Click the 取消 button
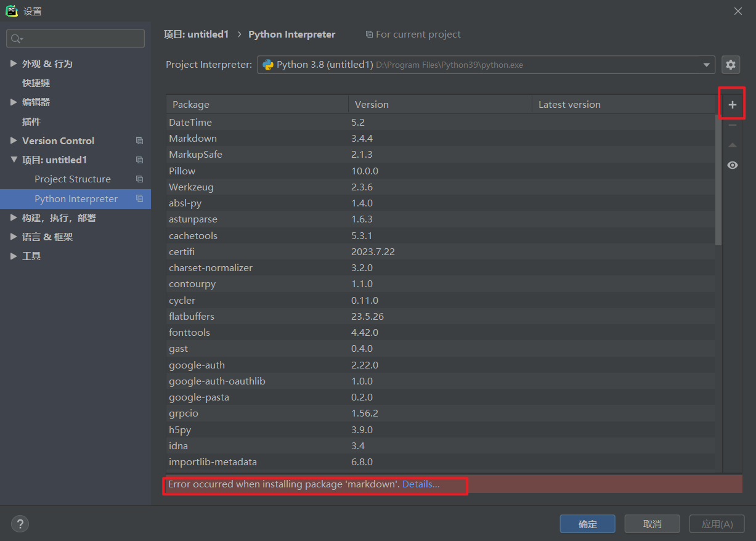Image resolution: width=756 pixels, height=541 pixels. click(x=652, y=524)
